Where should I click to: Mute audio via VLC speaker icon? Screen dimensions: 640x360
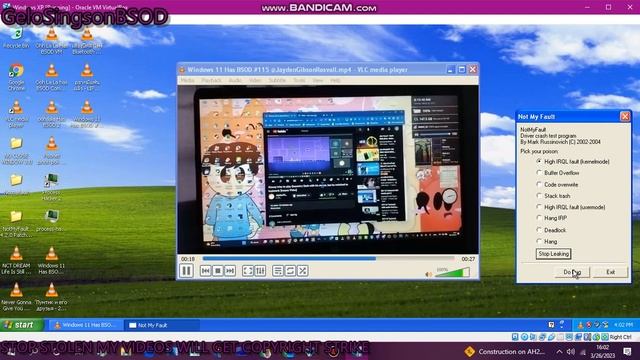click(429, 274)
